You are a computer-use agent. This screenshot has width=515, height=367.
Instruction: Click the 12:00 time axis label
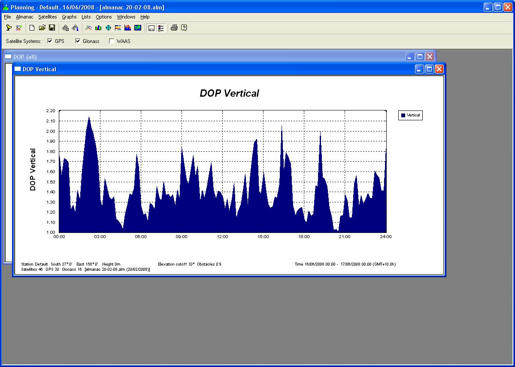(x=222, y=237)
